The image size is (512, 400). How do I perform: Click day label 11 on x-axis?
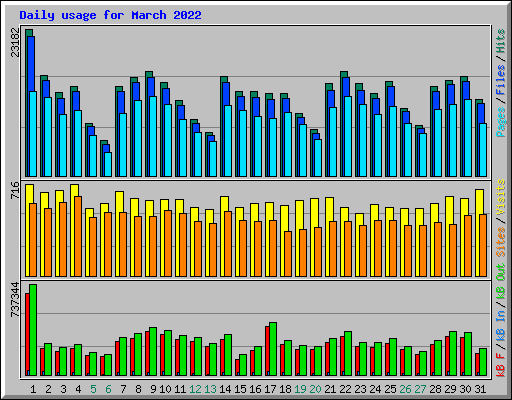[180, 389]
